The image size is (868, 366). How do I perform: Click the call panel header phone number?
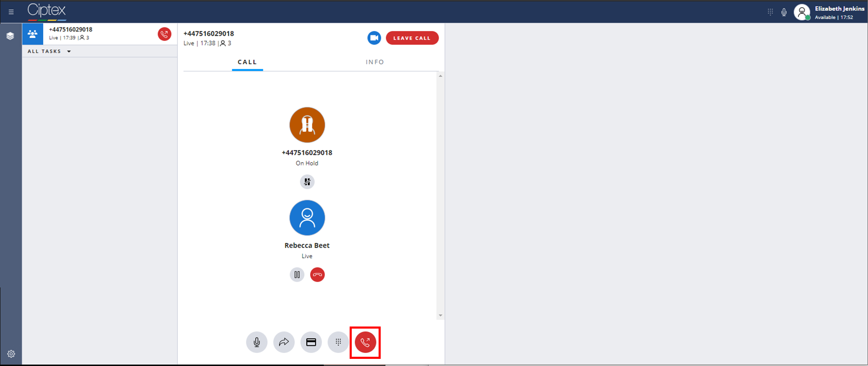point(209,34)
